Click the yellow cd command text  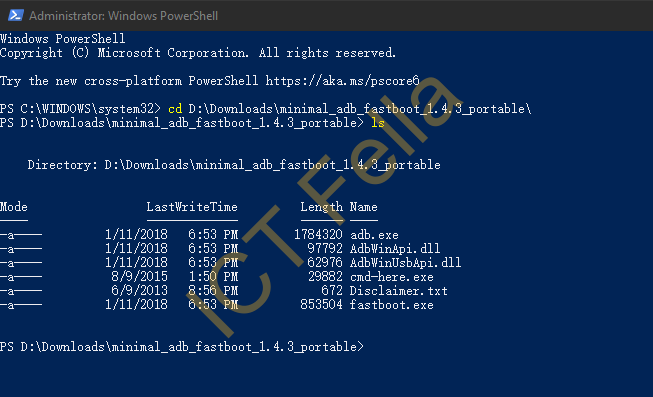pos(175,109)
